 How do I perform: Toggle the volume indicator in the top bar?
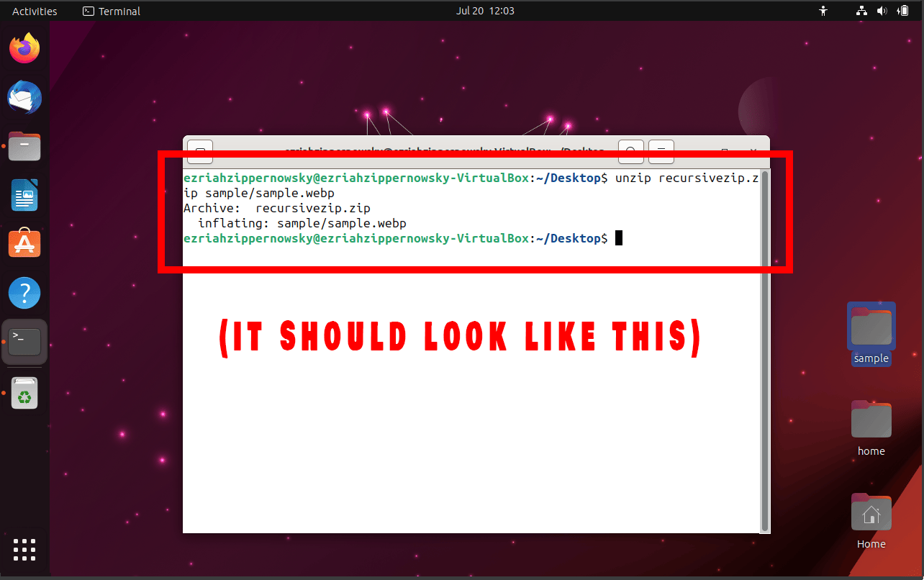point(882,10)
